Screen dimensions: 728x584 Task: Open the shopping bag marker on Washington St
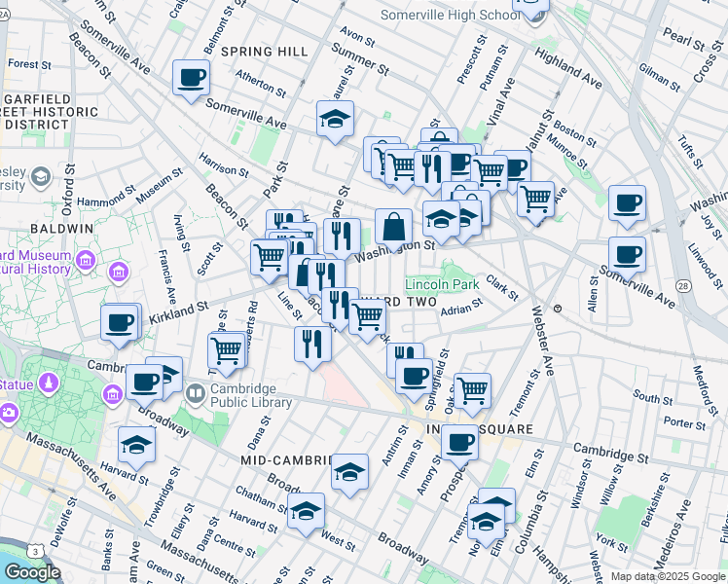point(393,229)
